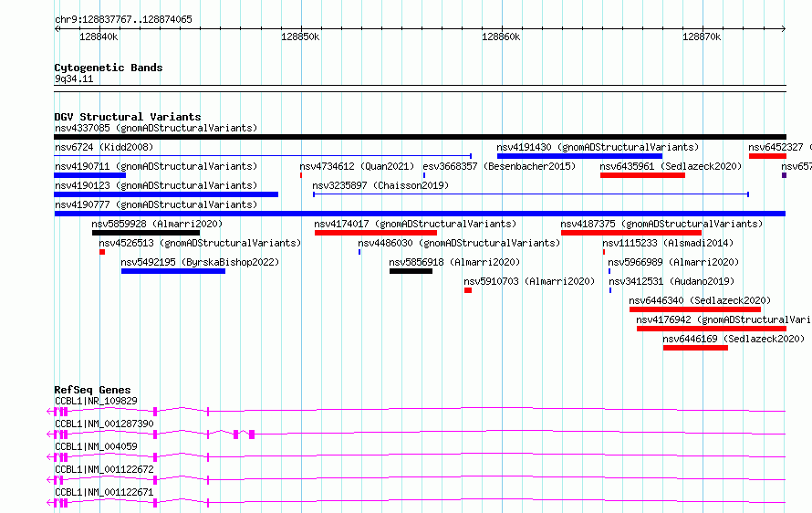Viewport: 812px width, 513px height.
Task: Open nsv4176942 gnomAD red bar
Action: [x=712, y=329]
